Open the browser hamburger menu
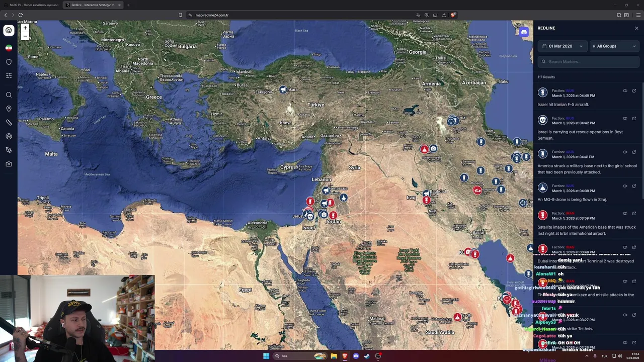Viewport: 644px width, 362px height. click(638, 15)
